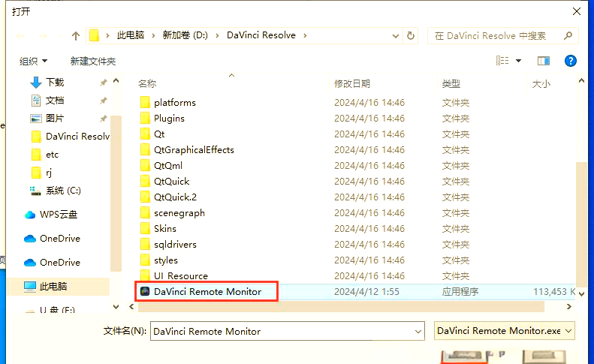Select the second OneDrive entry
594x364 pixels.
pyautogui.click(x=60, y=263)
